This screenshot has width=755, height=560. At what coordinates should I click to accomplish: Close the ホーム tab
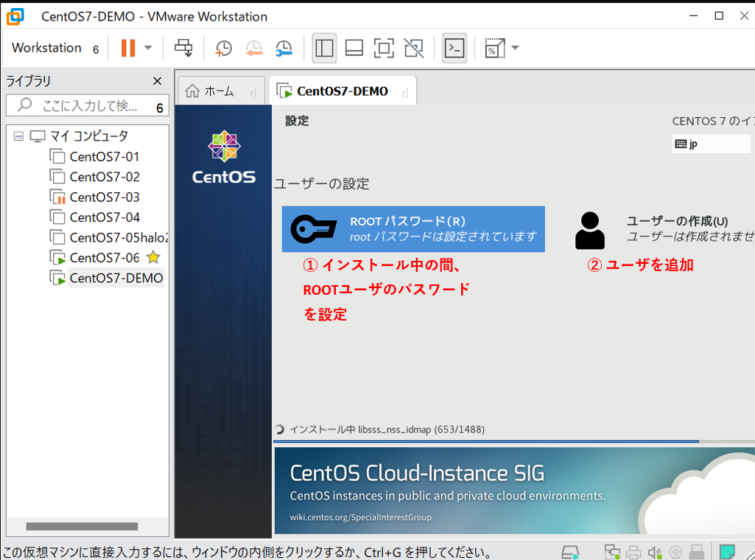pos(253,92)
